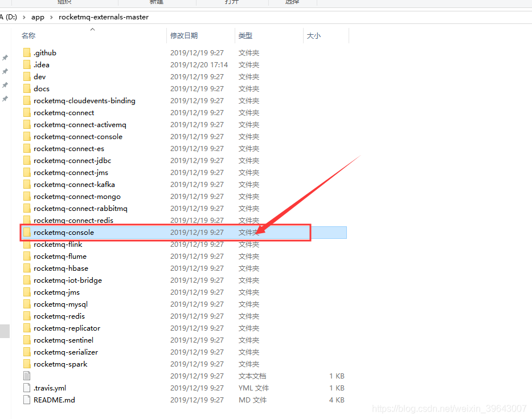This screenshot has width=532, height=419.
Task: Click the rocketmq-console folder icon
Action: click(x=27, y=232)
